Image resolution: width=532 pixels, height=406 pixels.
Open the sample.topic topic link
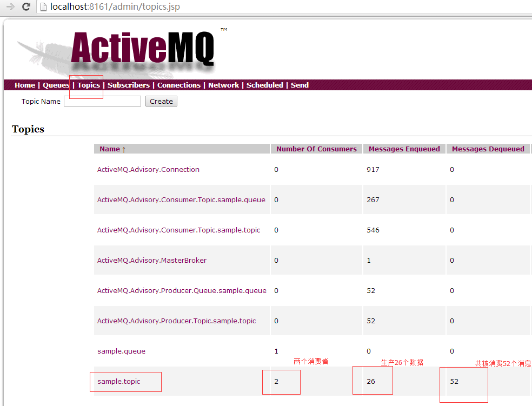tap(119, 382)
